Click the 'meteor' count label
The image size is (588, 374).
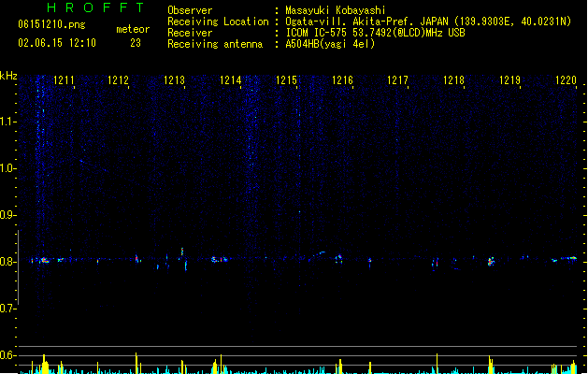pos(133,29)
